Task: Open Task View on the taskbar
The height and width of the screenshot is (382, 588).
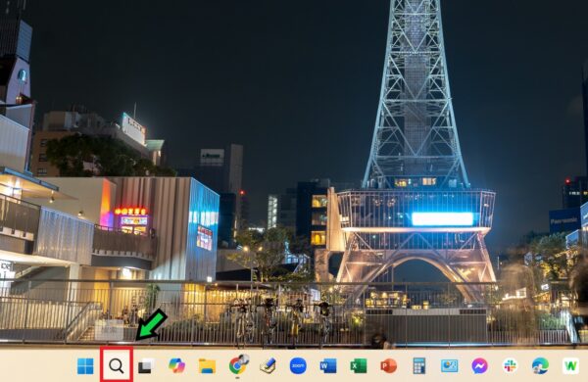Action: (x=146, y=366)
